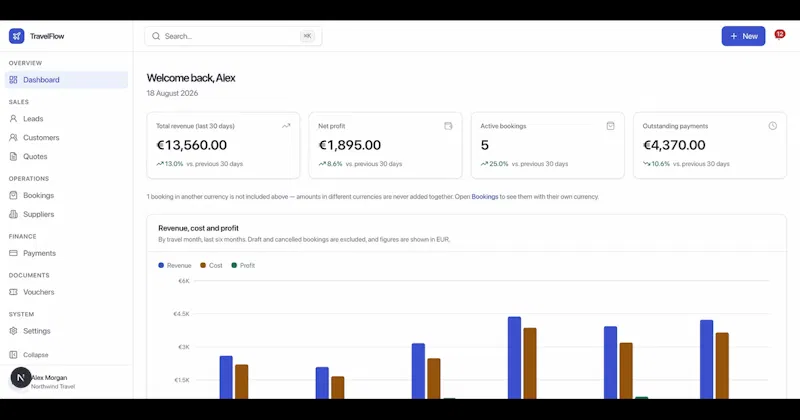
Task: Open the Dashboard page
Action: (66, 80)
